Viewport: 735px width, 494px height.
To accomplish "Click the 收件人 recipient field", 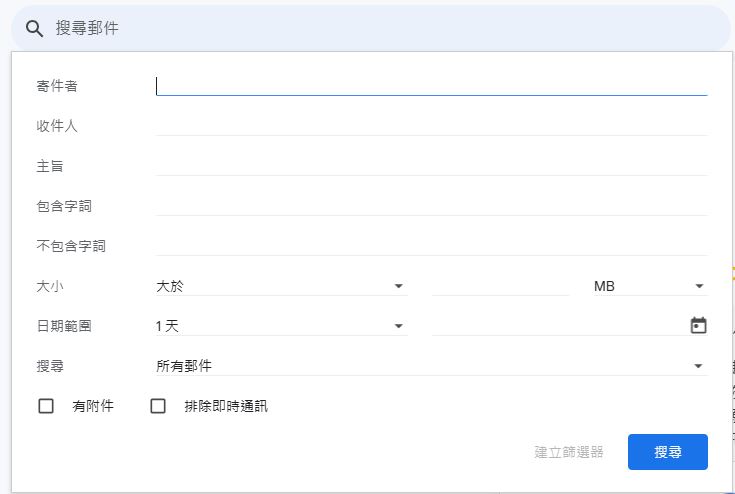I will (x=431, y=126).
